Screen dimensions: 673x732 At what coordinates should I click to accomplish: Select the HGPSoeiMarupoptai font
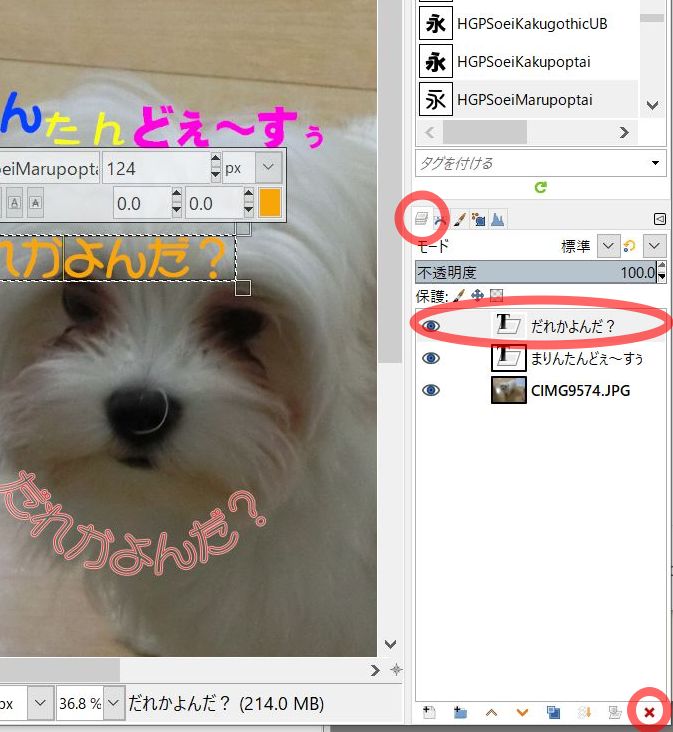[x=528, y=99]
